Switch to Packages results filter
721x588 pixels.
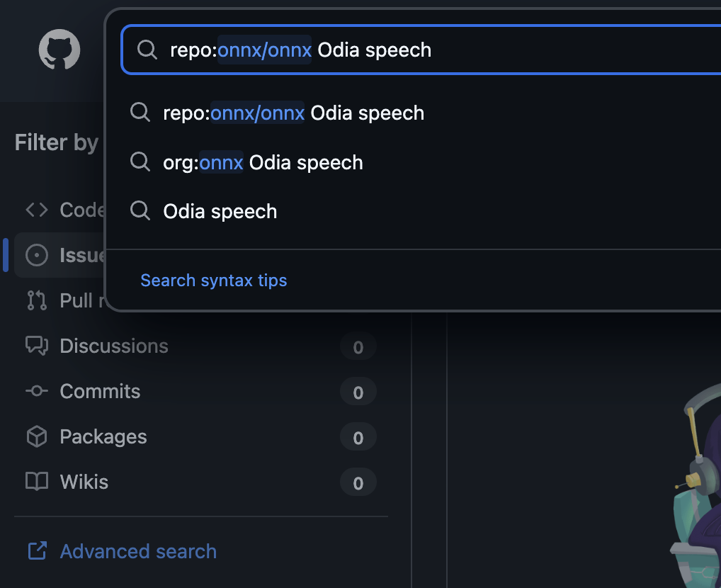click(103, 436)
